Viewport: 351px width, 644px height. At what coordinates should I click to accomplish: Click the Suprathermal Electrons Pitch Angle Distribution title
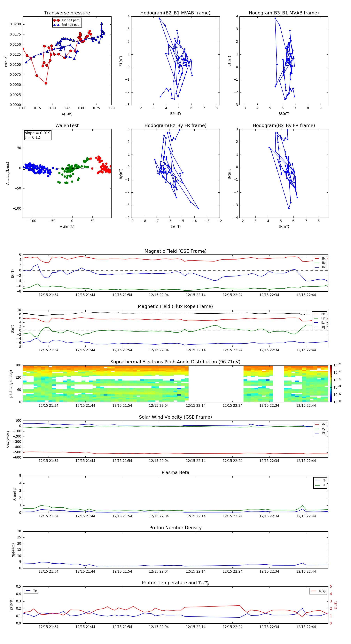175,362
